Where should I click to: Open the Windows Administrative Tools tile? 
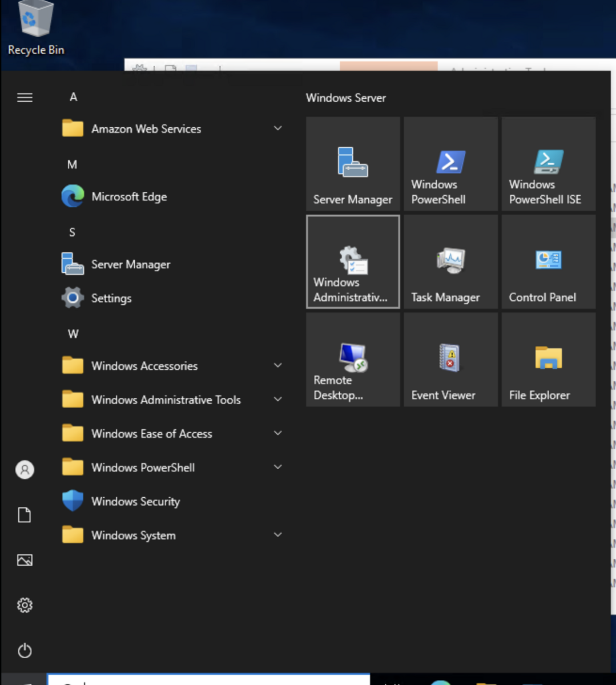point(353,262)
